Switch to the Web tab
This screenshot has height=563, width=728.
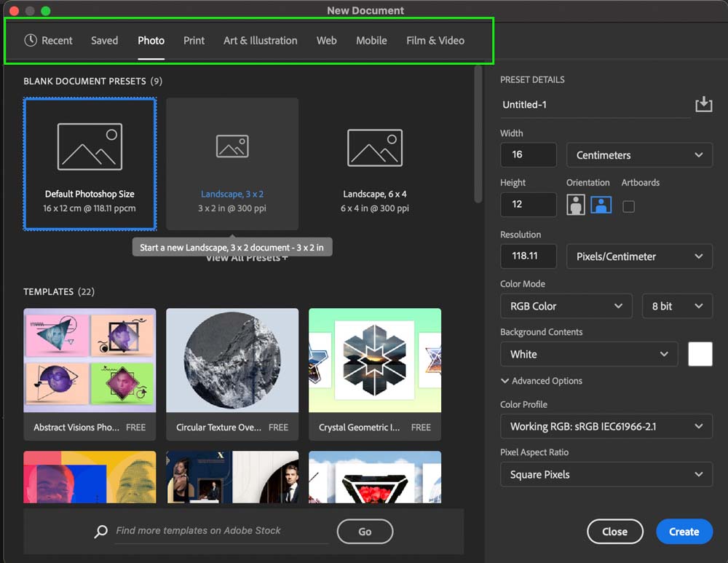(x=326, y=40)
